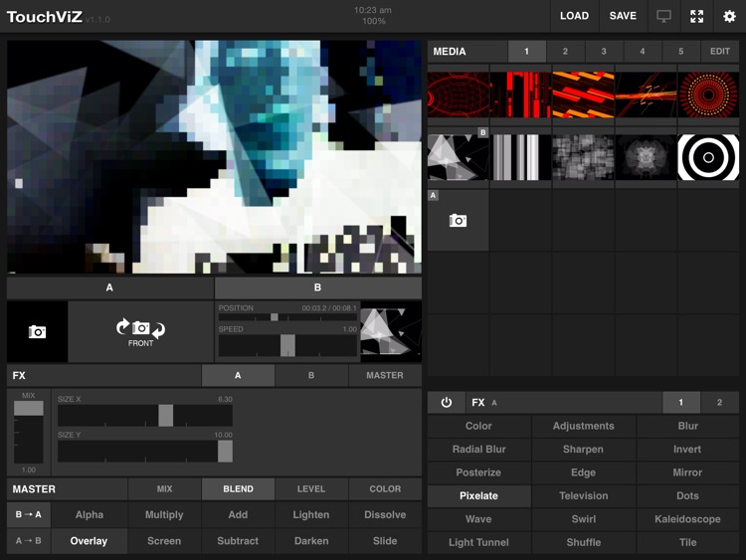The height and width of the screenshot is (560, 746).
Task: Apply the Pixelate effect
Action: coord(478,495)
